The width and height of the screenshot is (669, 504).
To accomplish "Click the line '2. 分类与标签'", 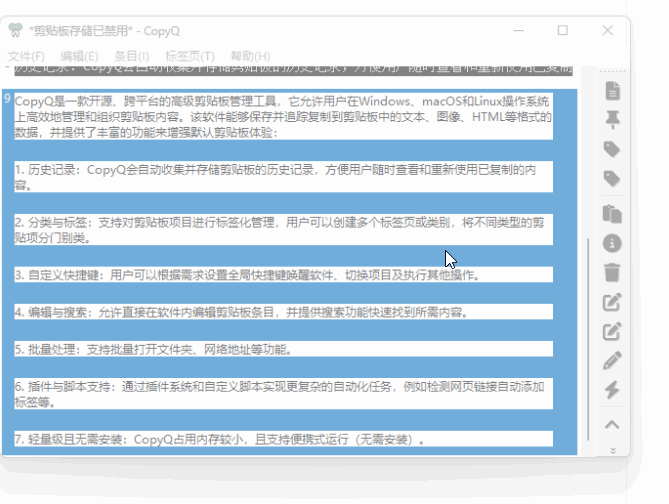I will tap(283, 230).
